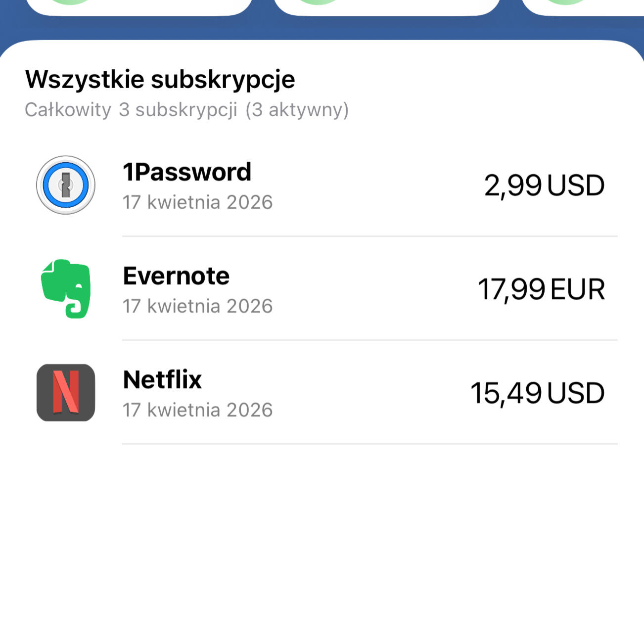Viewport: 644px width, 644px height.
Task: Tap the Wszystkie subskrypcje heading
Action: (x=160, y=79)
